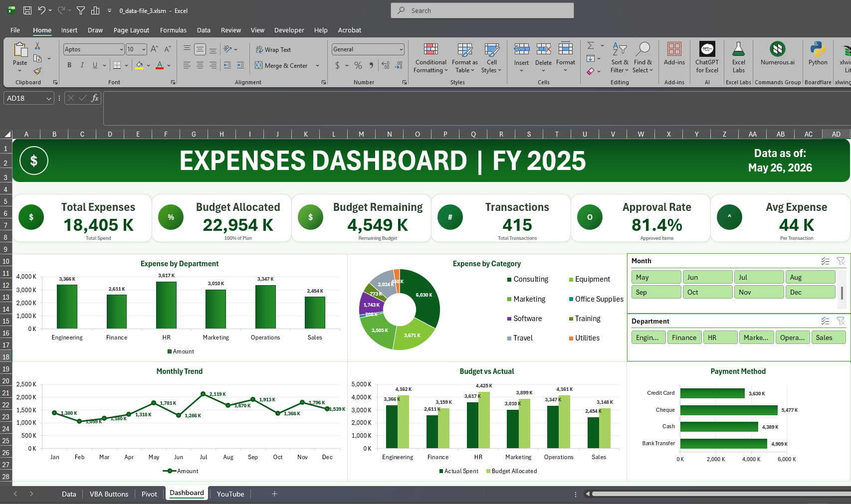Click the Delete cells button
851x504 pixels.
tap(543, 57)
